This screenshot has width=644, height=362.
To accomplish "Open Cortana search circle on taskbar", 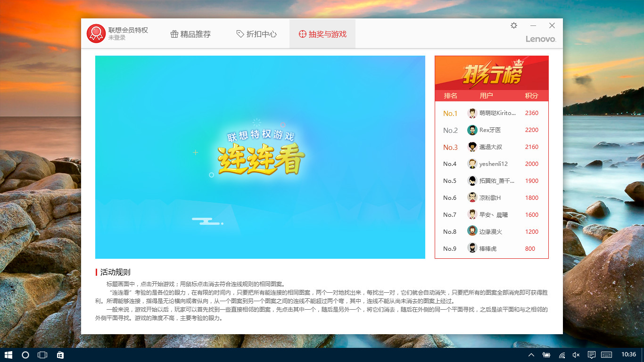I will (25, 355).
